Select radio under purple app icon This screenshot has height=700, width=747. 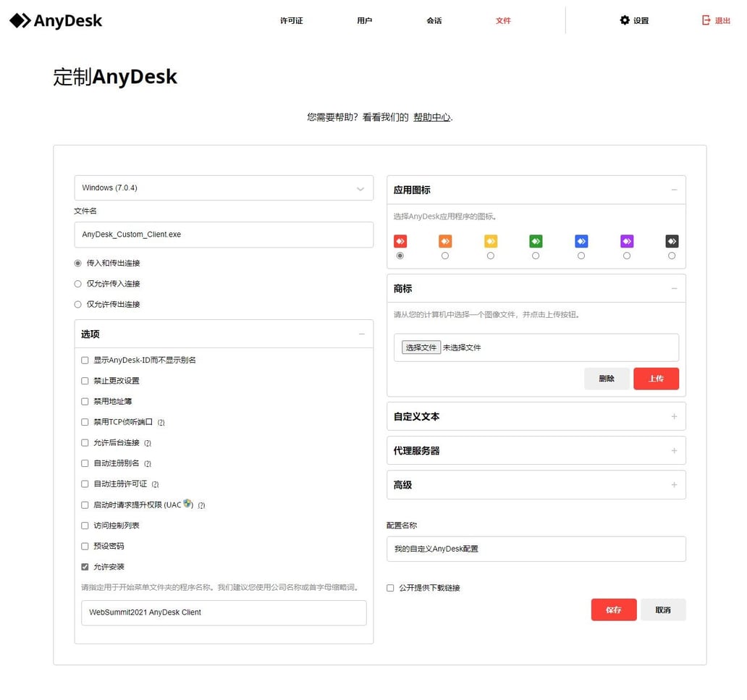tap(627, 256)
